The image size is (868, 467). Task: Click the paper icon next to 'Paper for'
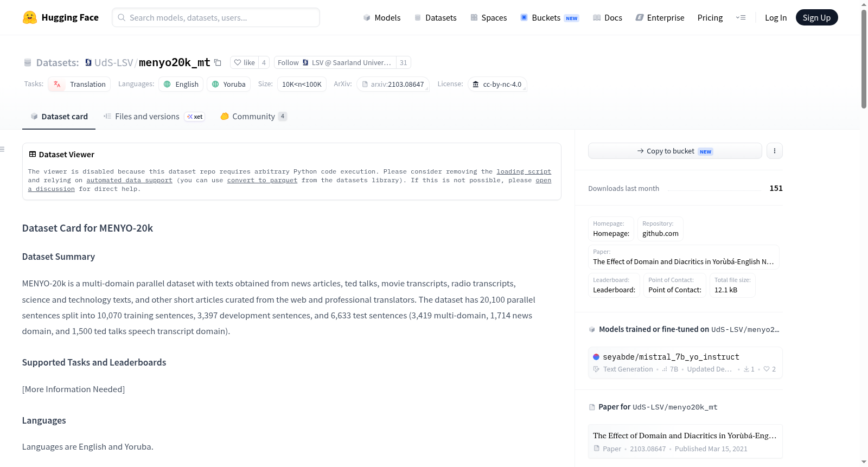(592, 407)
